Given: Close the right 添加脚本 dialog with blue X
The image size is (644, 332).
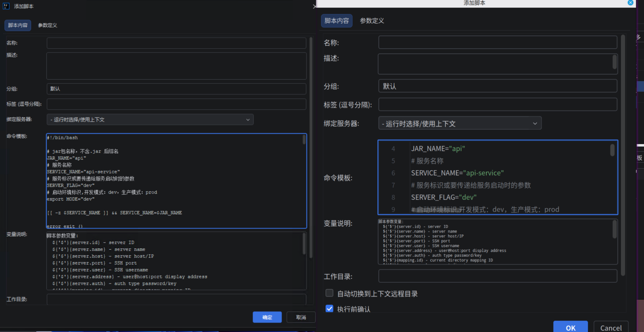Looking at the screenshot, I should [x=630, y=3].
